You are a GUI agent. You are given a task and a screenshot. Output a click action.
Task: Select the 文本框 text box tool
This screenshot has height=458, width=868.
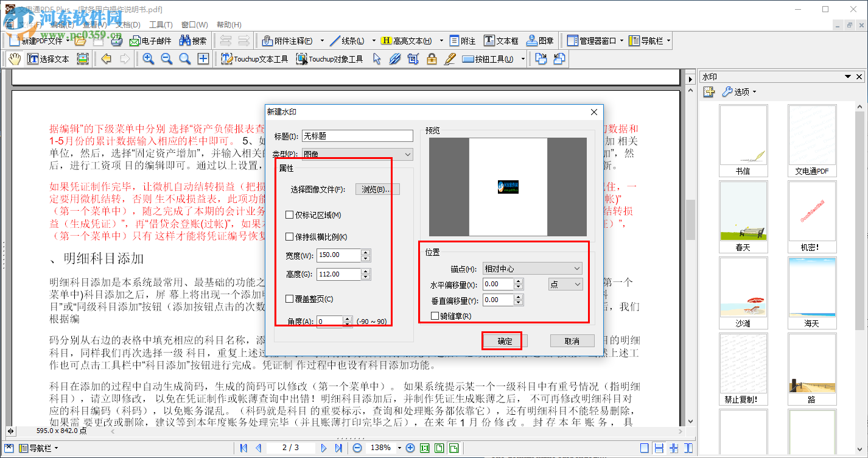point(502,41)
